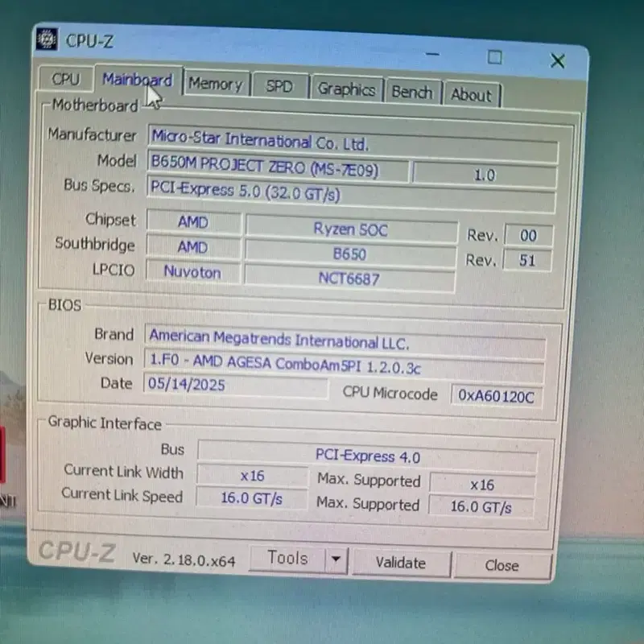
Task: Minimize the CPU-Z window
Action: coord(432,53)
